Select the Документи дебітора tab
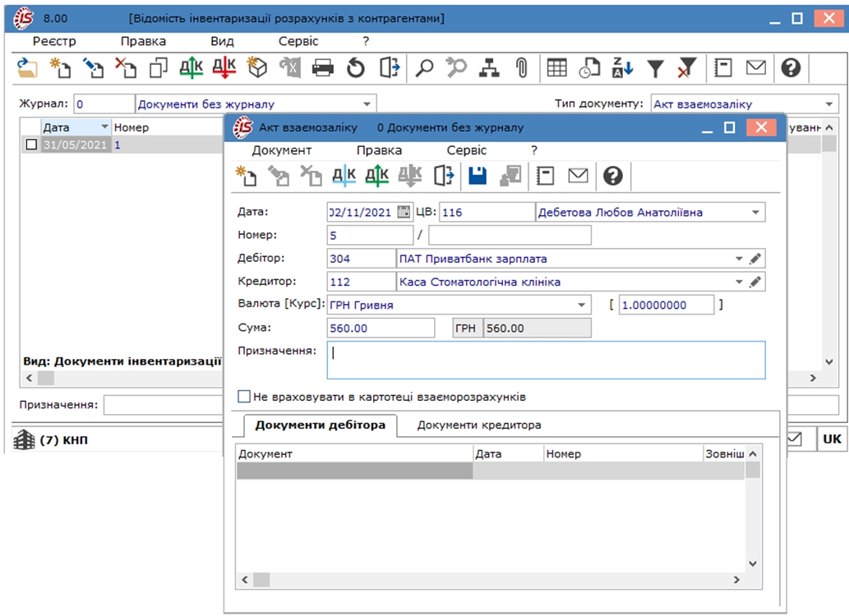Viewport: 849px width, 616px height. pyautogui.click(x=320, y=425)
